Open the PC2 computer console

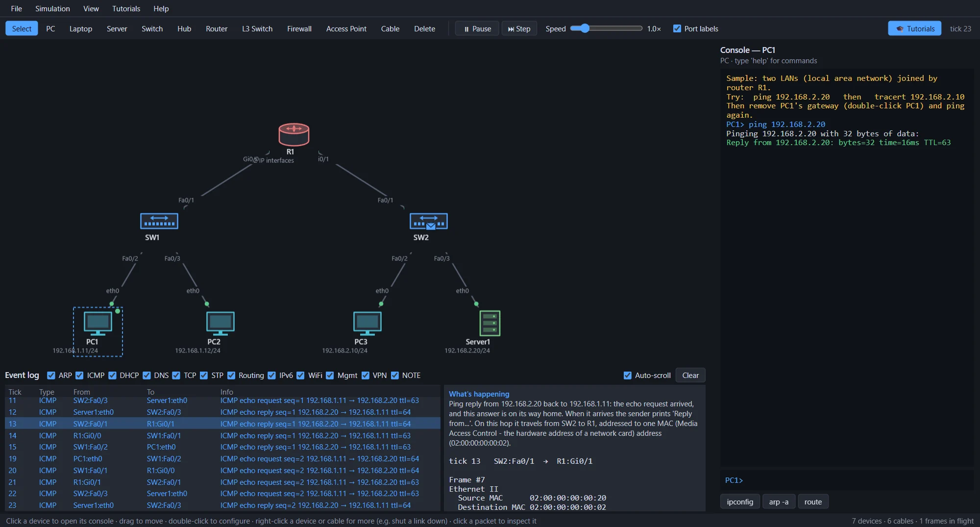point(220,324)
